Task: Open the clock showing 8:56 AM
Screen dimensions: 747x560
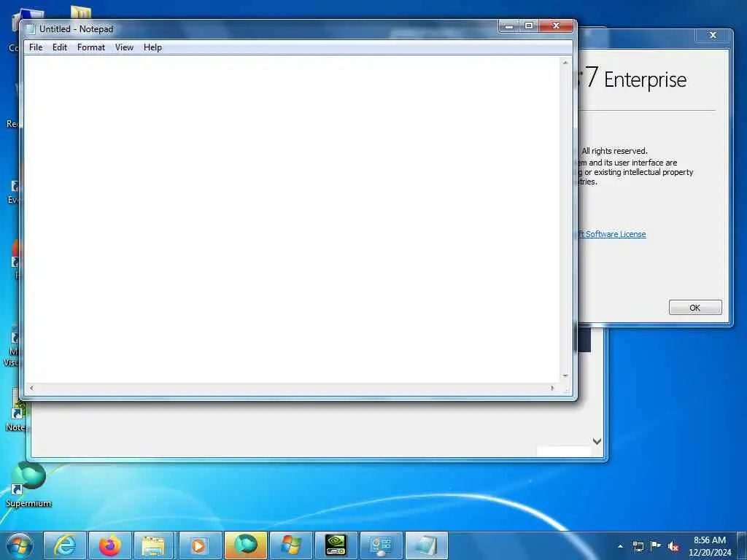Action: pos(710,546)
